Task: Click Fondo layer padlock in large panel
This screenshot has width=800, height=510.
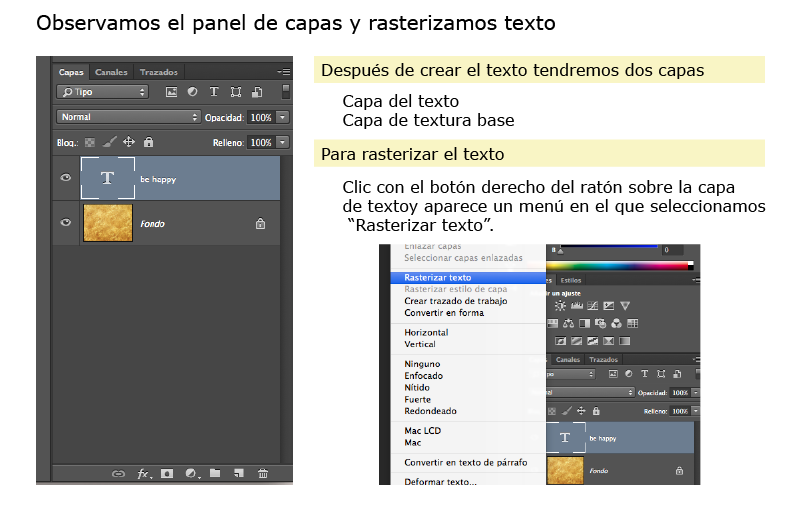Action: coord(260,223)
